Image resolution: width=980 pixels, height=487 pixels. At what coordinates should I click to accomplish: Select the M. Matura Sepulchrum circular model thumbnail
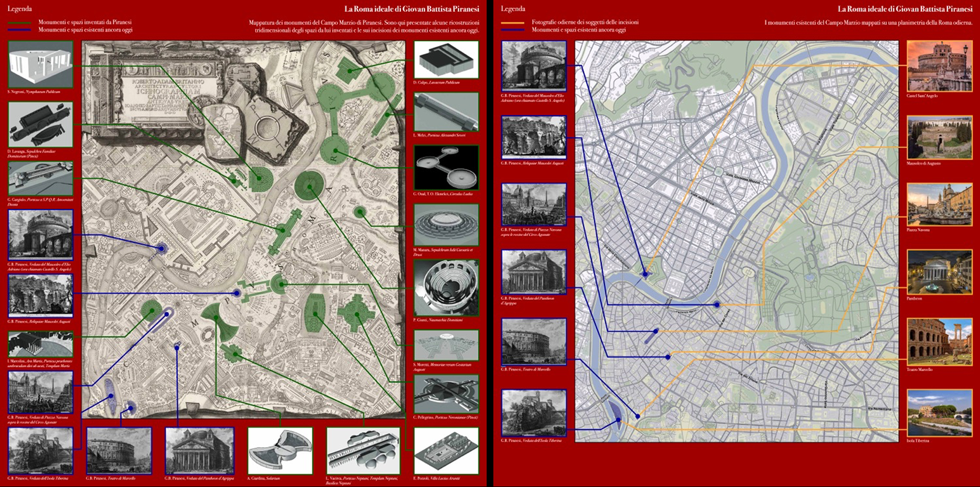pos(446,225)
